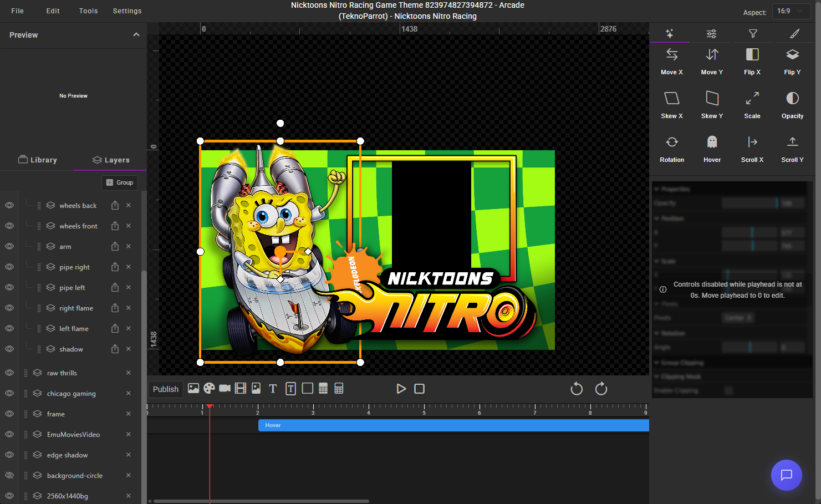Toggle visibility of raw thrills layer
The width and height of the screenshot is (821, 504).
click(9, 373)
